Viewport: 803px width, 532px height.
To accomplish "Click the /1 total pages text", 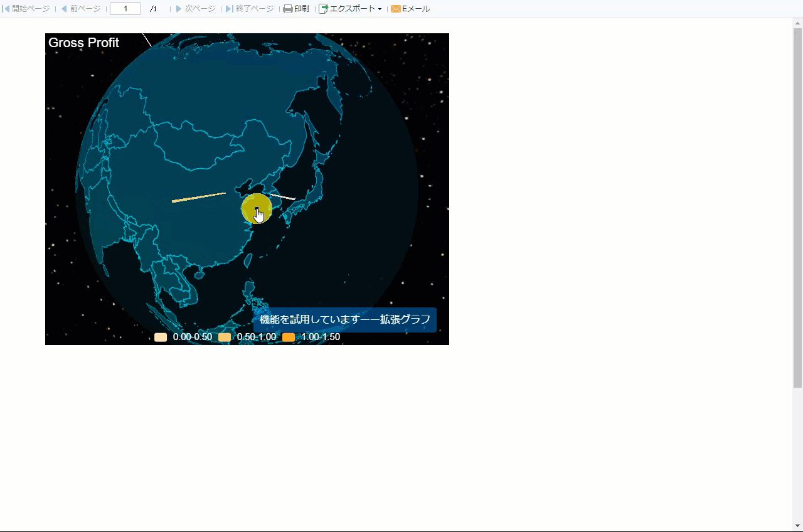I will [x=154, y=9].
